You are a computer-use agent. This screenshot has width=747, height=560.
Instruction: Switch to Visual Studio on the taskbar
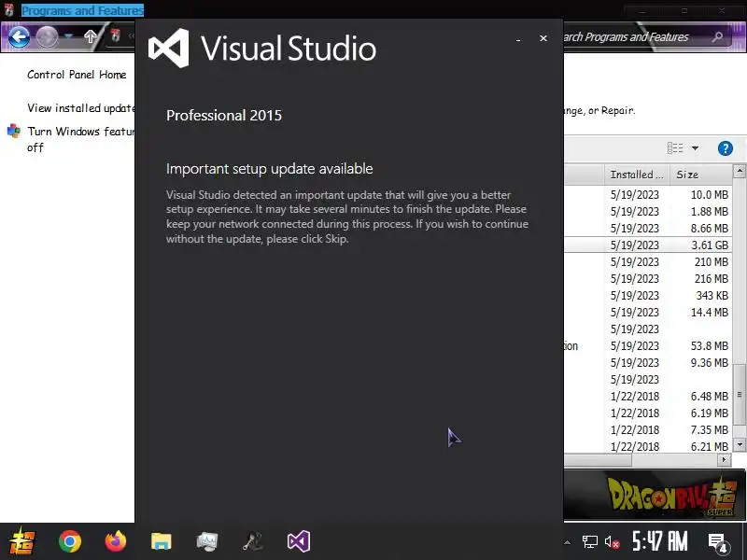(299, 541)
